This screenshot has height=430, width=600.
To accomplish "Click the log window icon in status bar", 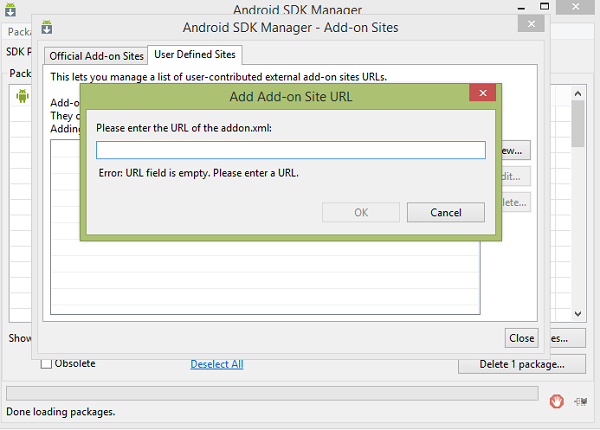I will point(581,401).
